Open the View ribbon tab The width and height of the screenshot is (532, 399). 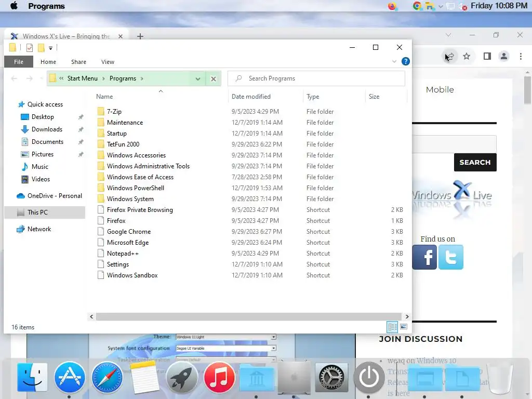click(x=108, y=62)
